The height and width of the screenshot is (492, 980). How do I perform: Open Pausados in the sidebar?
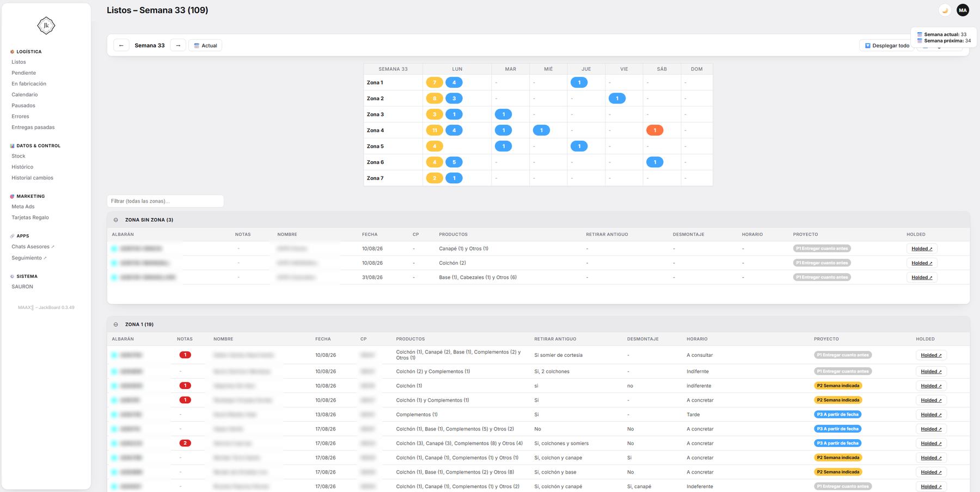pyautogui.click(x=23, y=106)
